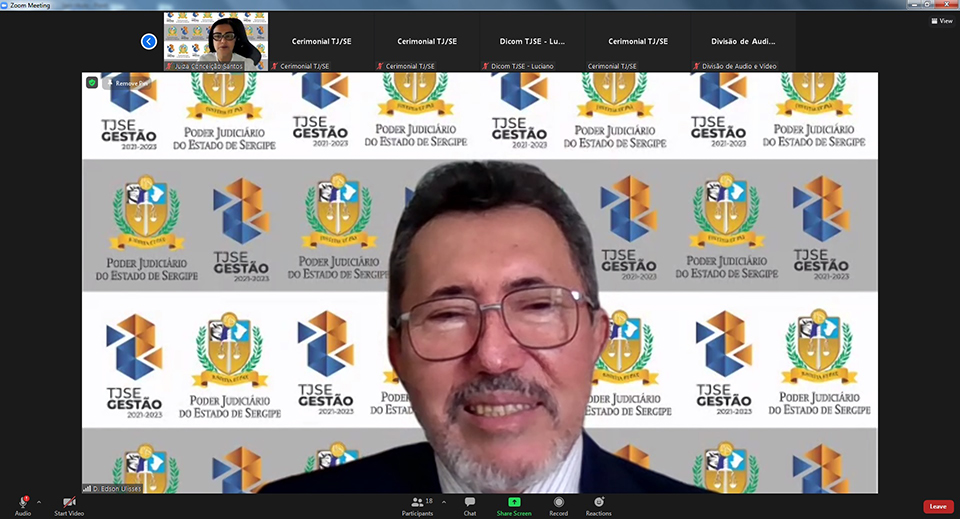Select the Divisão de Audio e Vídeo tile
Screen dimensions: 960x519
pos(744,42)
